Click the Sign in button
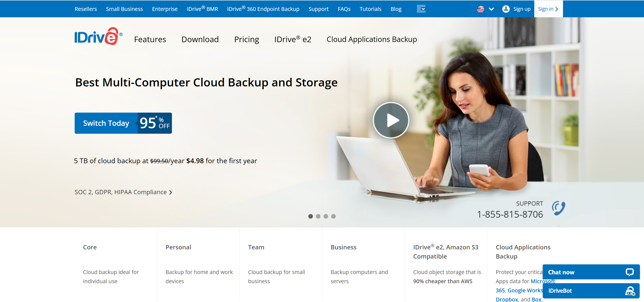Image resolution: width=644 pixels, height=302 pixels. tap(549, 9)
